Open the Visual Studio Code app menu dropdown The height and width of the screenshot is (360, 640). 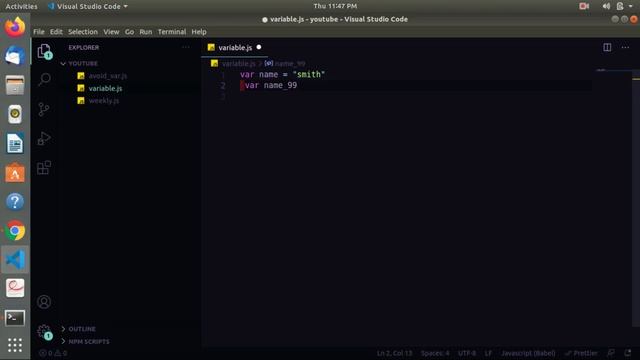coord(88,6)
